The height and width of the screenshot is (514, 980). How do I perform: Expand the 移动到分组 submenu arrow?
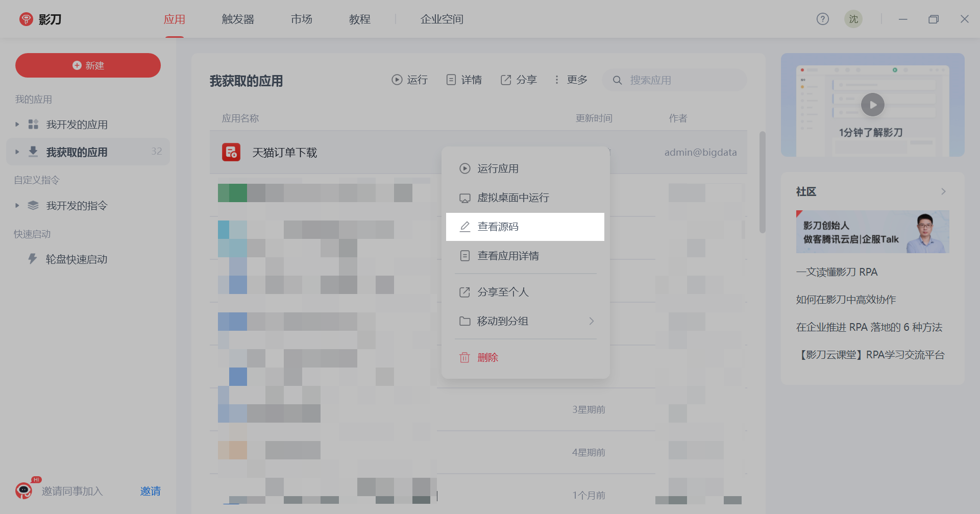pos(592,321)
